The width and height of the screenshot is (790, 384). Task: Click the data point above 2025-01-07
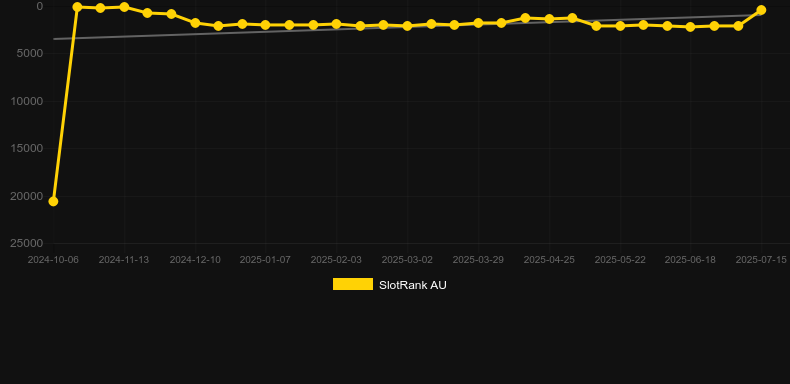coord(266,25)
